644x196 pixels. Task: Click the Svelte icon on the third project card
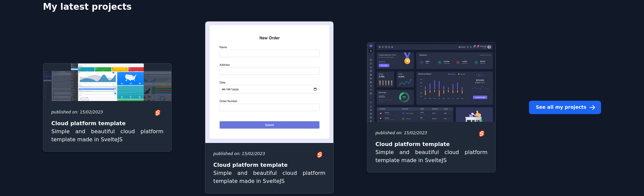tap(482, 134)
